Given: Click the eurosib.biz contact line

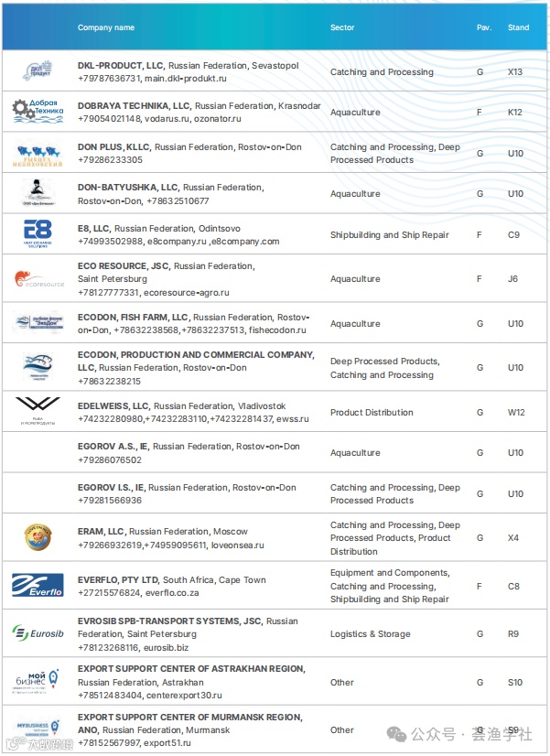Looking at the screenshot, I should [133, 647].
